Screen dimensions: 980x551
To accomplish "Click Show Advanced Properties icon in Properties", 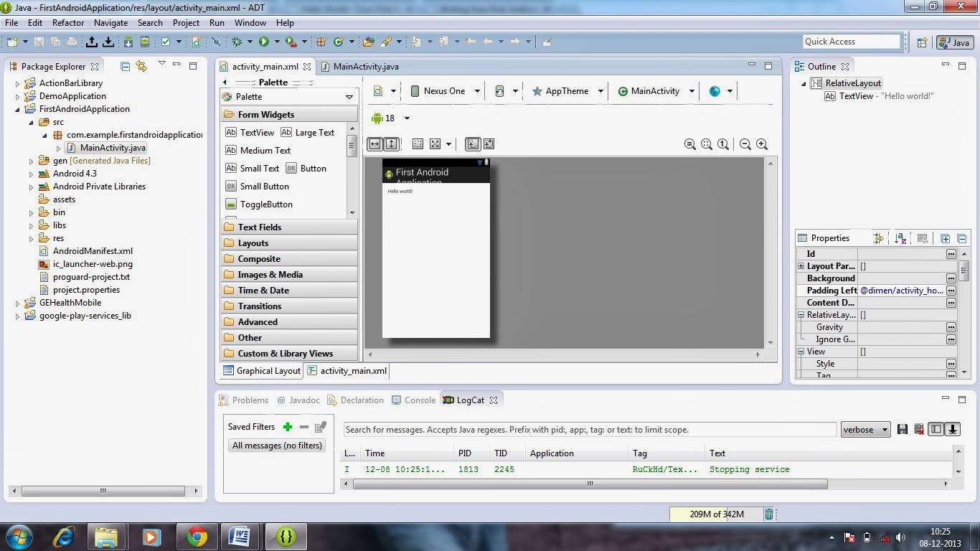I will pos(879,238).
